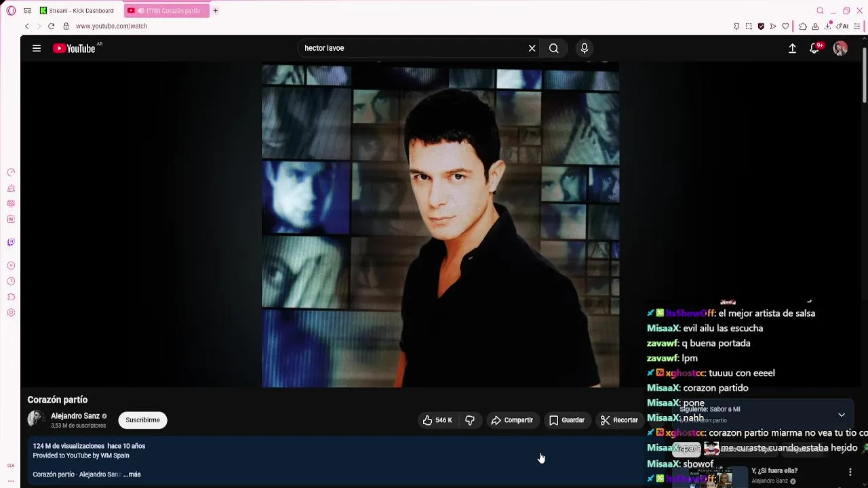868x488 pixels.
Task: Select the Corazón partío browser tab
Action: coord(167,11)
